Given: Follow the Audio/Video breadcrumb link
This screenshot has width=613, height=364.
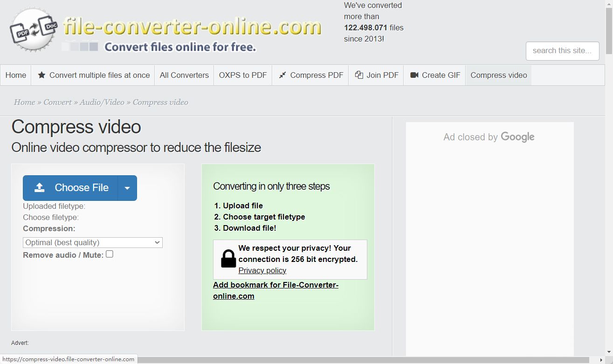Looking at the screenshot, I should pyautogui.click(x=102, y=102).
